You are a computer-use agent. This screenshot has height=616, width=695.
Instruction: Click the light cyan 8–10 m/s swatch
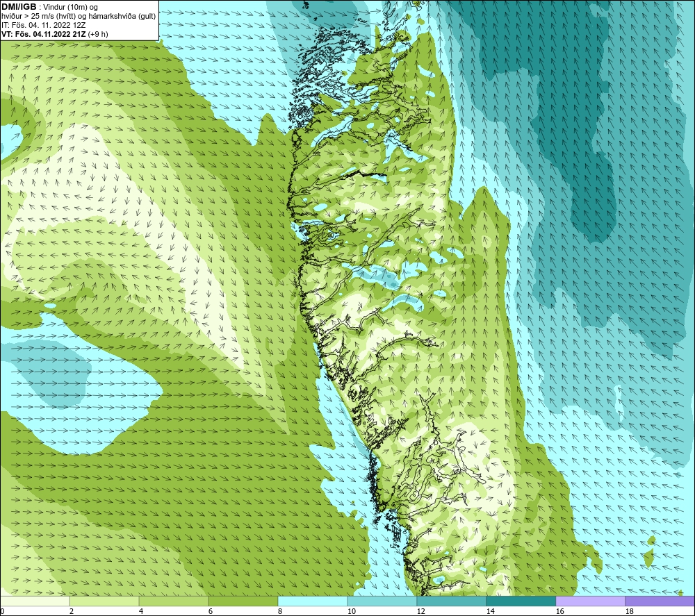coord(313,601)
